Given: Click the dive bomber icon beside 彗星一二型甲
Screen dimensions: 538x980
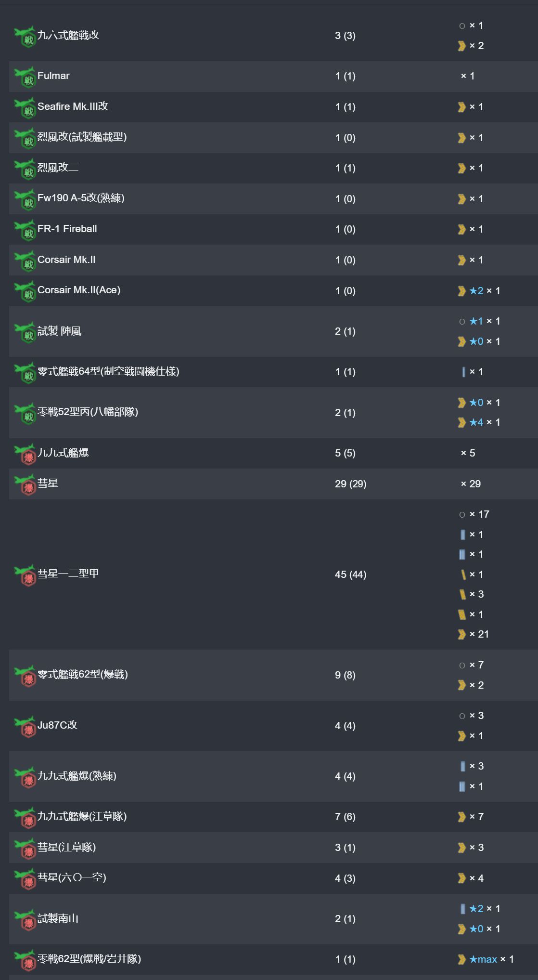Looking at the screenshot, I should coord(25,575).
